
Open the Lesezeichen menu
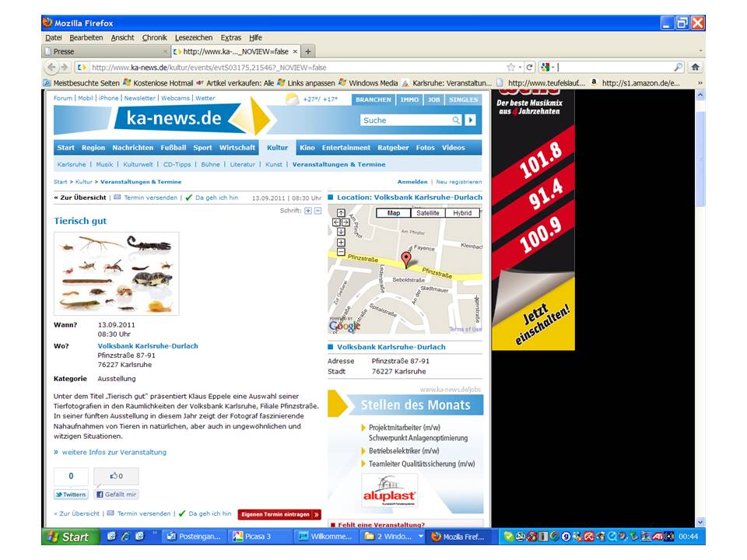point(194,37)
